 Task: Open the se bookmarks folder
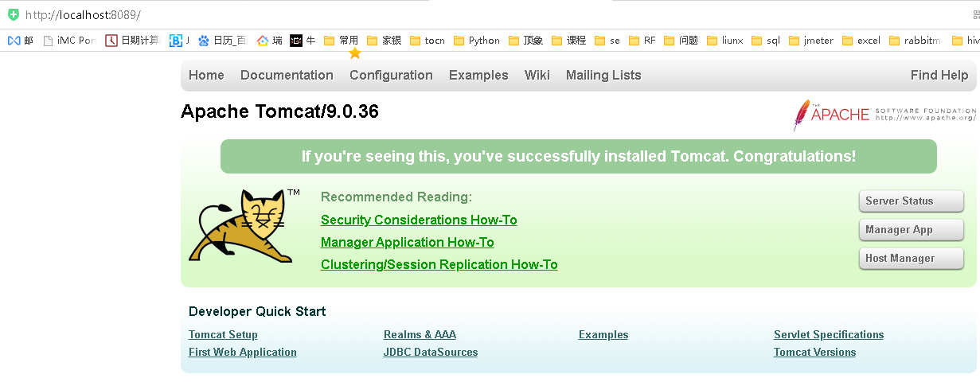[607, 41]
